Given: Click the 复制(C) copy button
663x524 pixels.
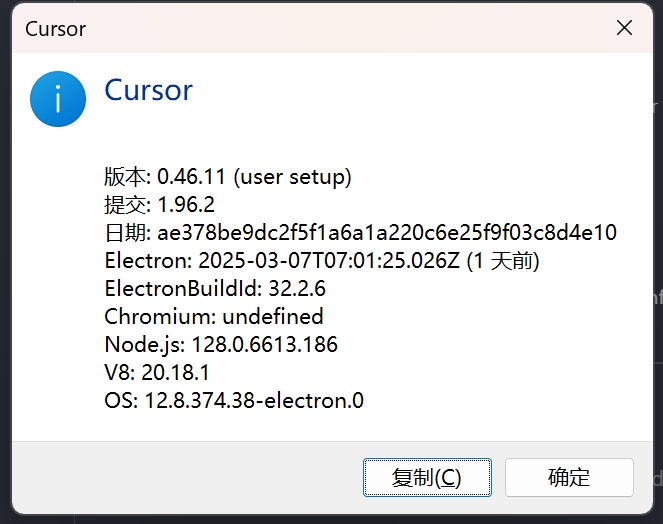Looking at the screenshot, I should click(427, 477).
